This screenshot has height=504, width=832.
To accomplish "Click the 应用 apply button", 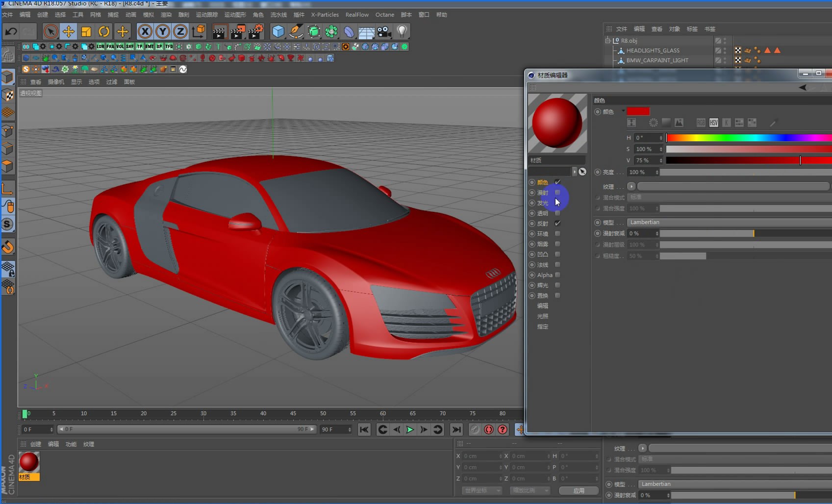I will 579,491.
